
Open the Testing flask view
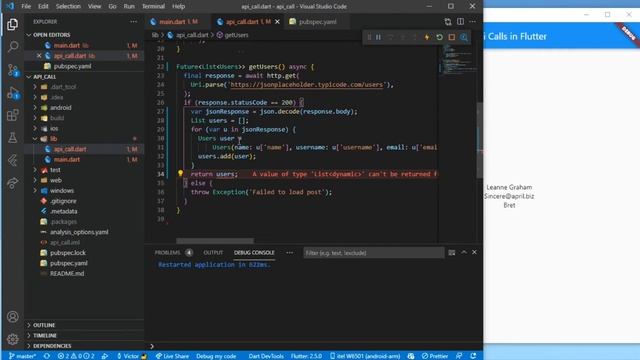13,138
